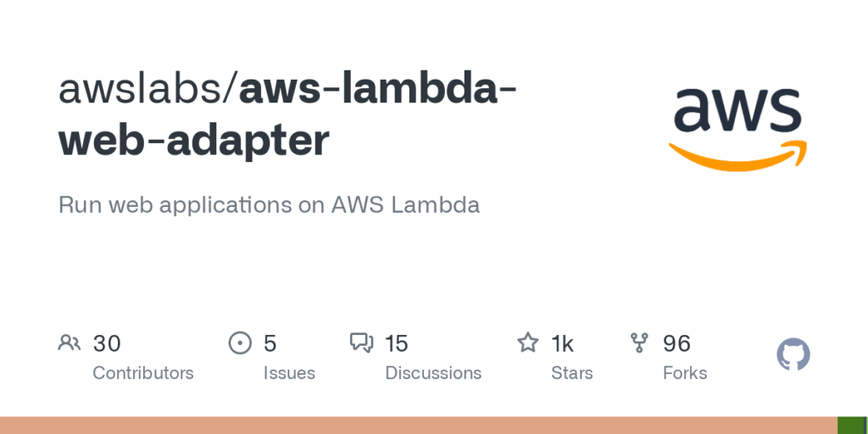Click the AWS logo image
Image resolution: width=868 pixels, height=434 pixels.
coord(737,129)
